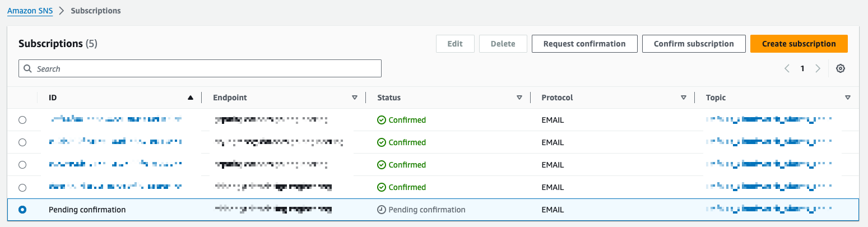Click first row Confirmed checkmark icon
This screenshot has width=868, height=227.
[382, 120]
